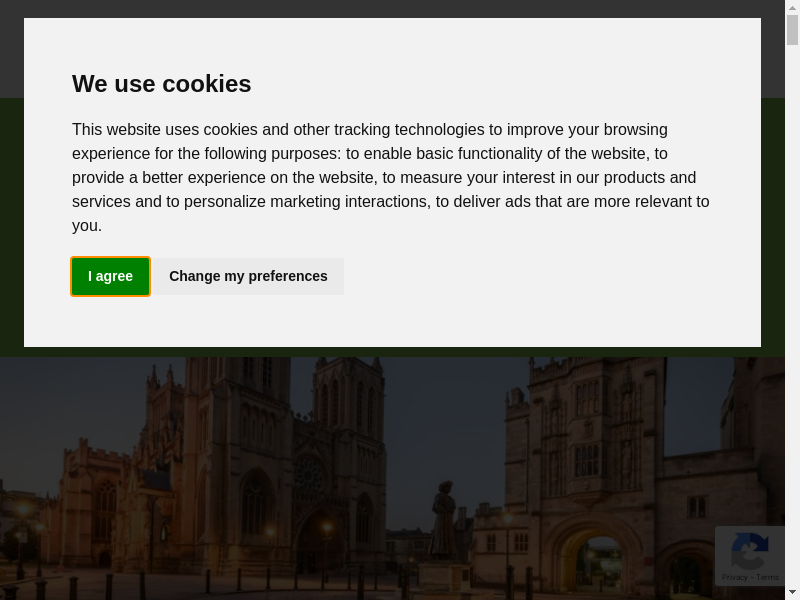Click the reCAPTCHA logo icon
The width and height of the screenshot is (800, 600).
pyautogui.click(x=749, y=551)
